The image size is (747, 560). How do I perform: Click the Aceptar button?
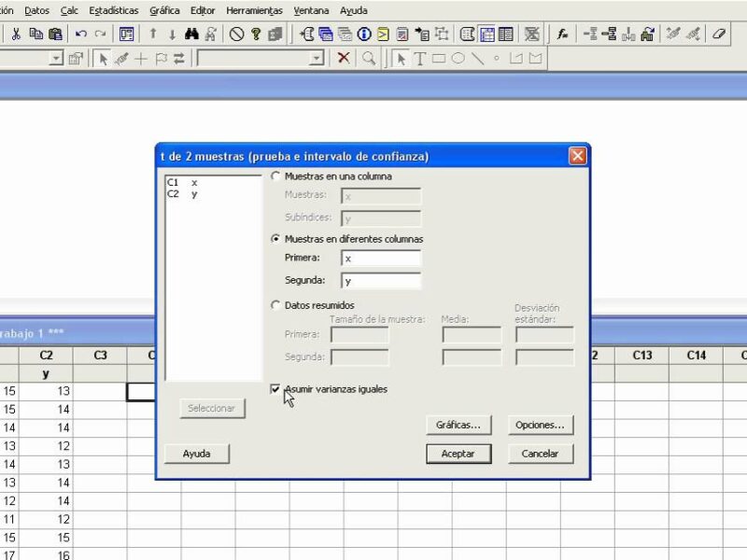click(458, 454)
